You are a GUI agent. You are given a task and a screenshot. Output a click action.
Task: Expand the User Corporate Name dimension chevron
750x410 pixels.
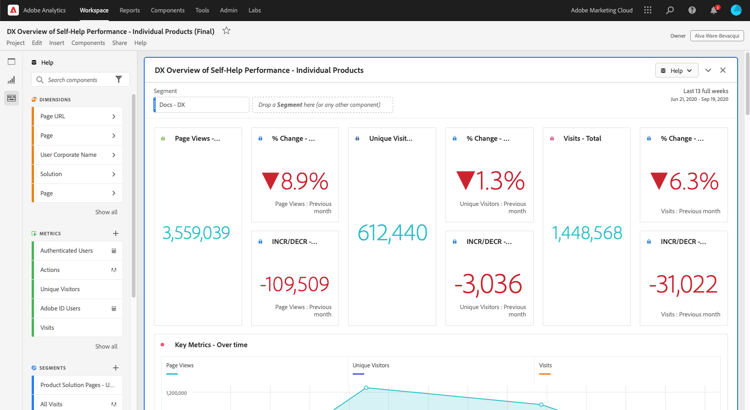(x=114, y=155)
